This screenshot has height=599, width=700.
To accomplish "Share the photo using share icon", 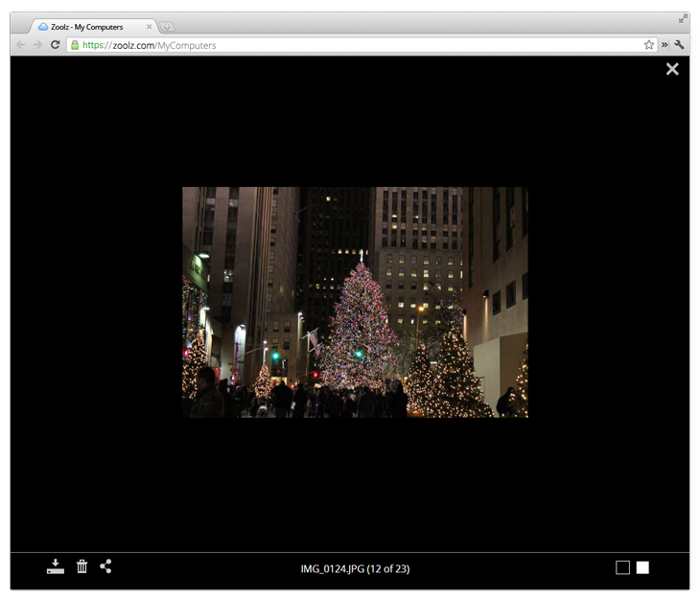I will click(x=105, y=566).
